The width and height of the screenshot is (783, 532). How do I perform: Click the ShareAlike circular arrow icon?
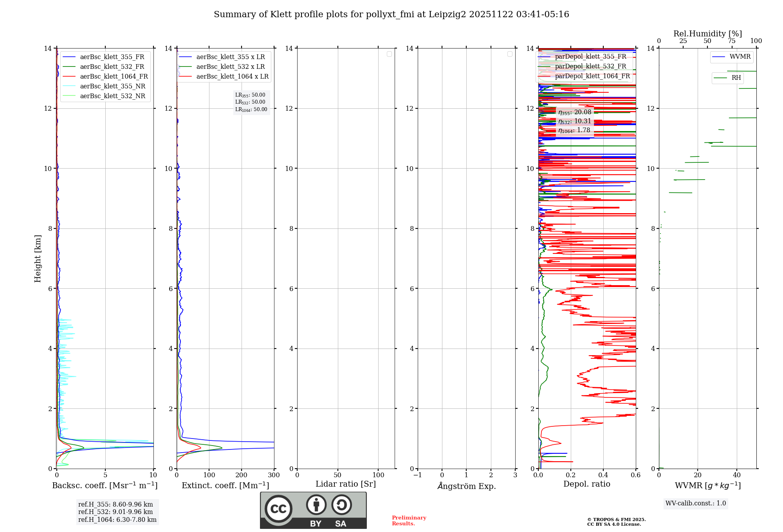click(341, 505)
